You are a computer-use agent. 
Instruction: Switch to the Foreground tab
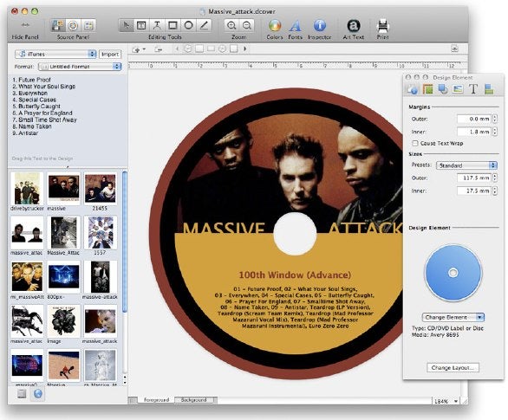(x=156, y=400)
